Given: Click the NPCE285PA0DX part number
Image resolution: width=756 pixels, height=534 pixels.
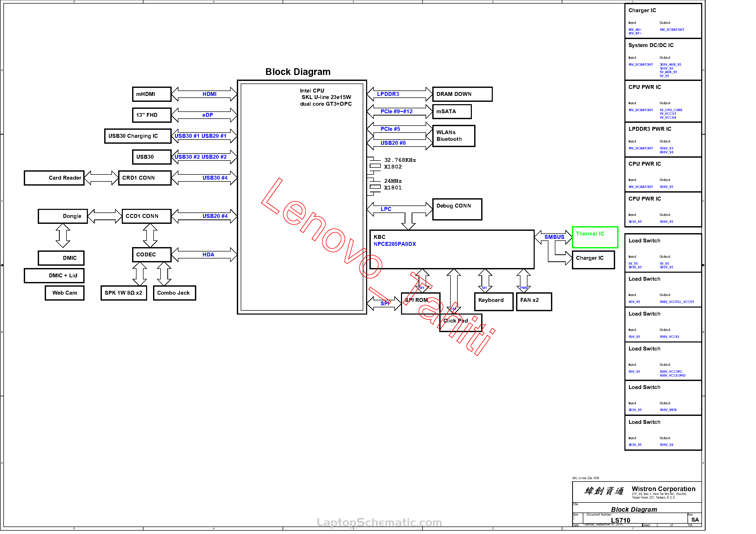Looking at the screenshot, I should click(395, 244).
